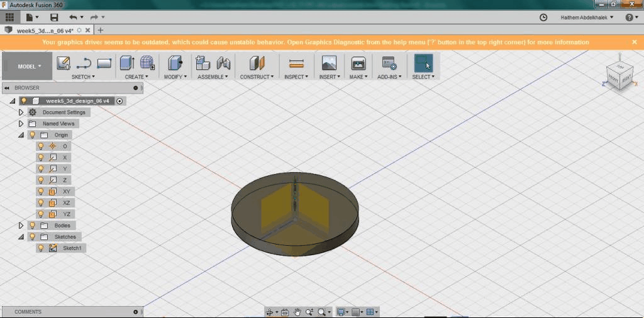Open the CREATE menu

(x=136, y=77)
